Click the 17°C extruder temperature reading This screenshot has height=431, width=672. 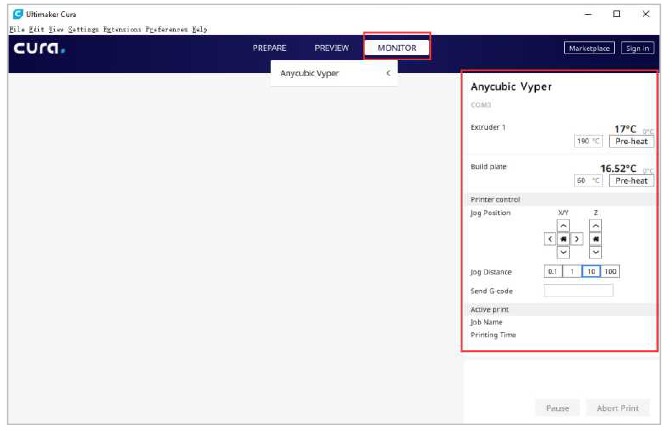[625, 129]
